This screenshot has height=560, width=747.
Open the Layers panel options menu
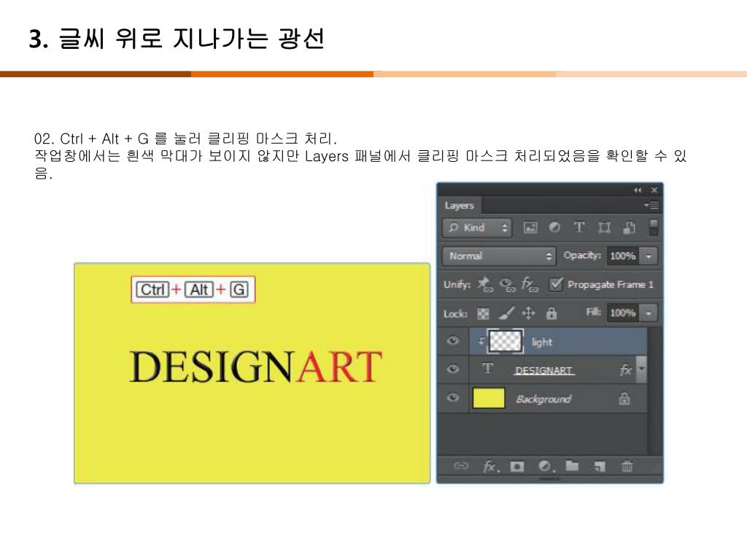pos(651,205)
